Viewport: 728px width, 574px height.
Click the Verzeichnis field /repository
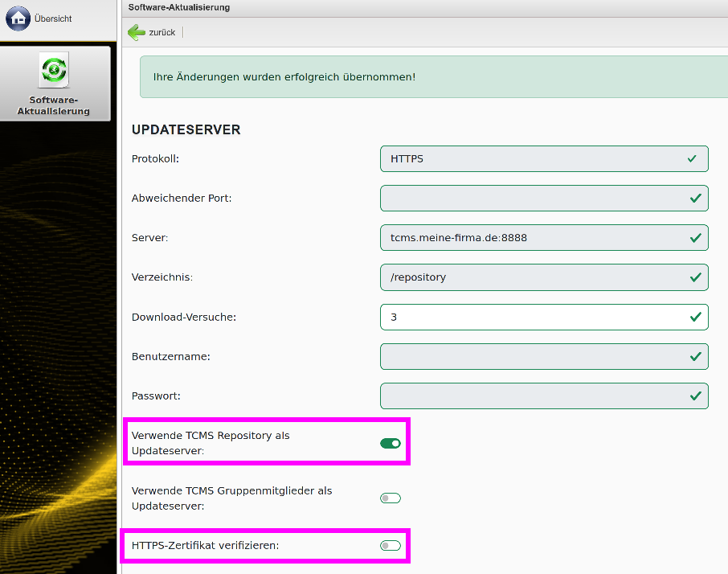pyautogui.click(x=544, y=277)
